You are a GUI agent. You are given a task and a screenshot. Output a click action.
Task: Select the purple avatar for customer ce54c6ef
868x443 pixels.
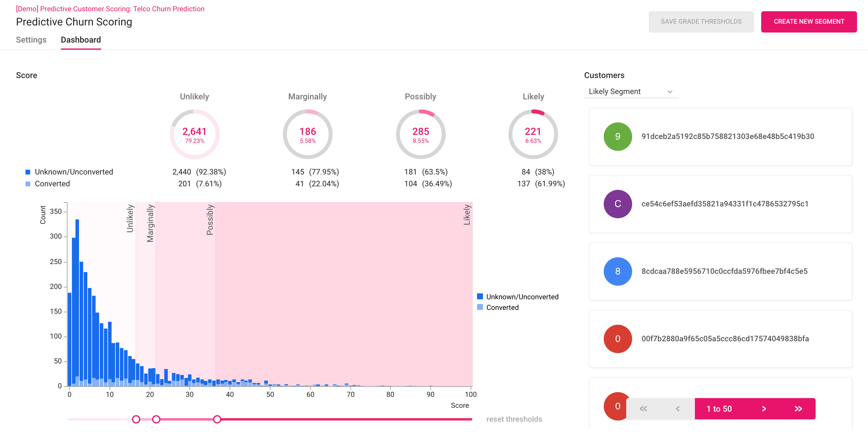click(617, 204)
